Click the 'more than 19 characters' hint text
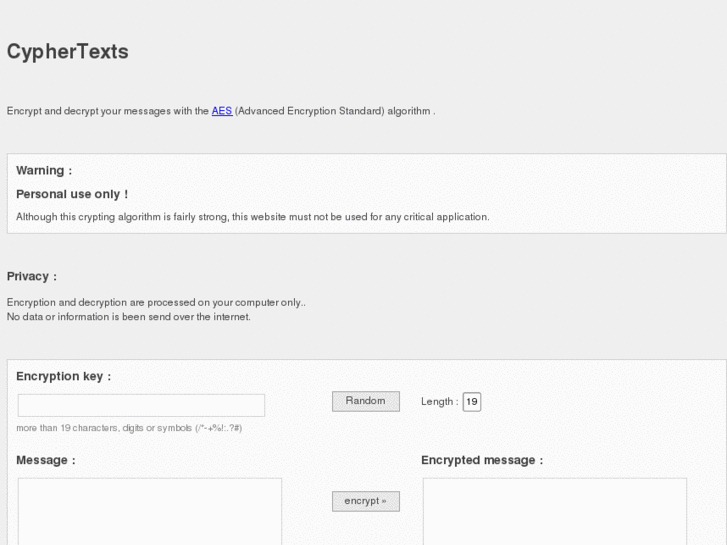Image resolution: width=727 pixels, height=545 pixels. pos(129,428)
